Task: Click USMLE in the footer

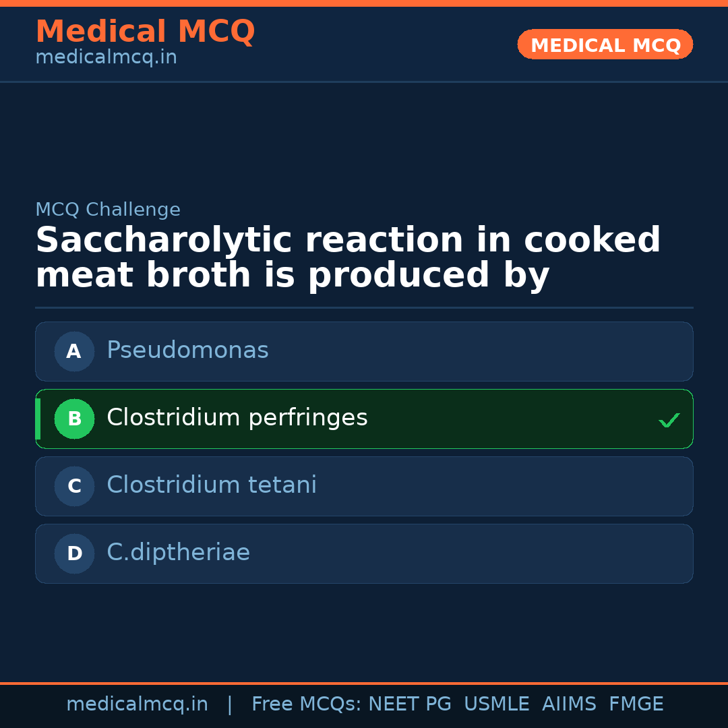Action: coord(496,704)
